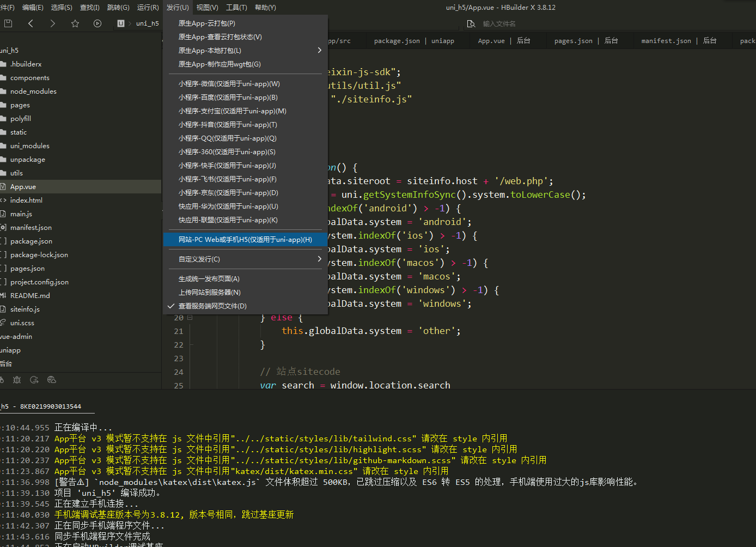Choose 快应用-华为(仅适用于uni-app)(U)

(x=246, y=206)
